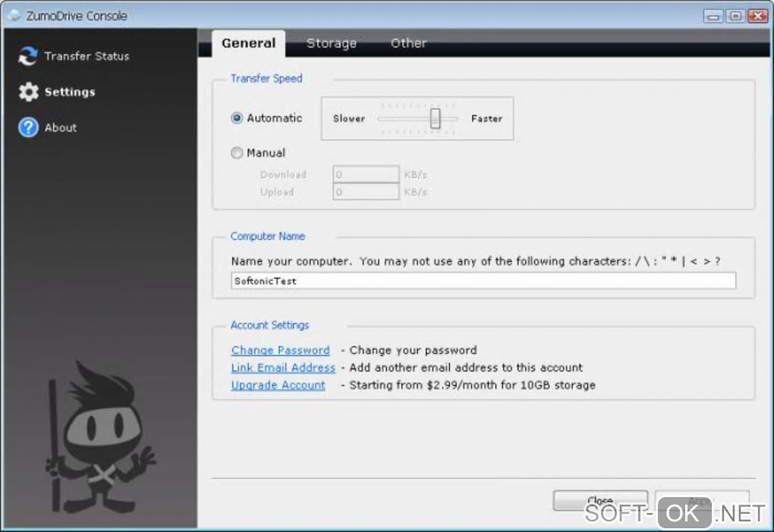Open Settings label in sidebar

70,92
